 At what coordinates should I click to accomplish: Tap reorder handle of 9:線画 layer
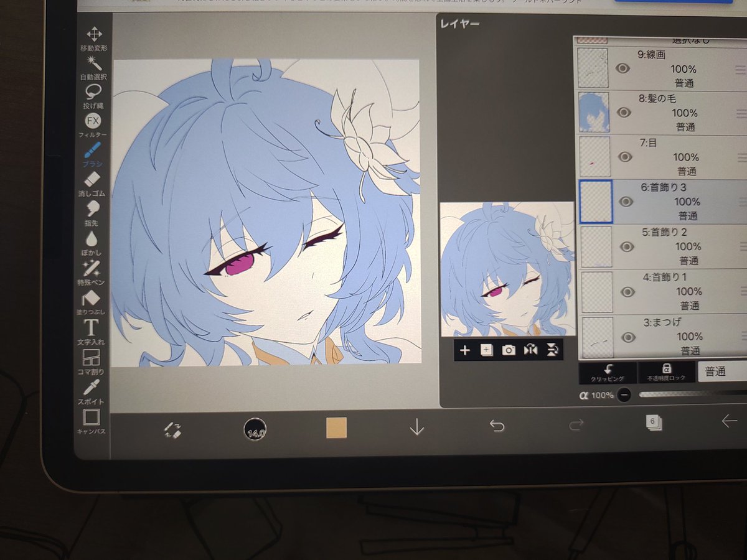coord(741,69)
